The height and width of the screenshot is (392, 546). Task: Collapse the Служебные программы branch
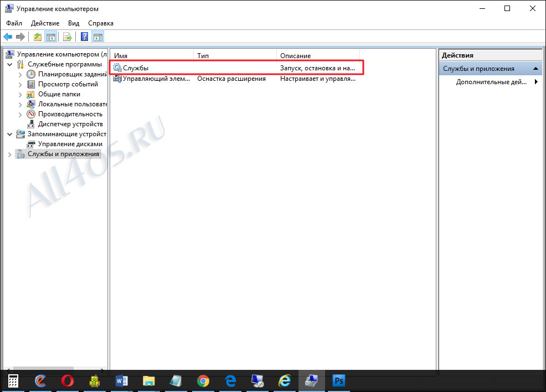(x=10, y=64)
